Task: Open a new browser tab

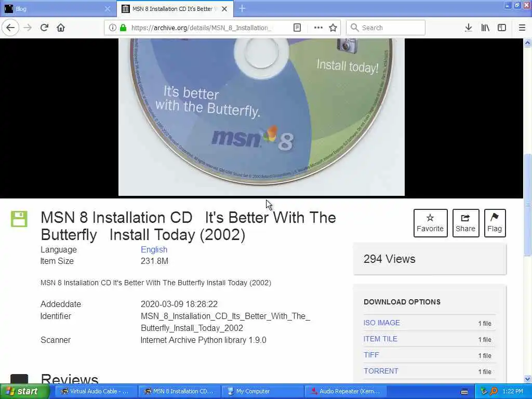Action: (242, 8)
